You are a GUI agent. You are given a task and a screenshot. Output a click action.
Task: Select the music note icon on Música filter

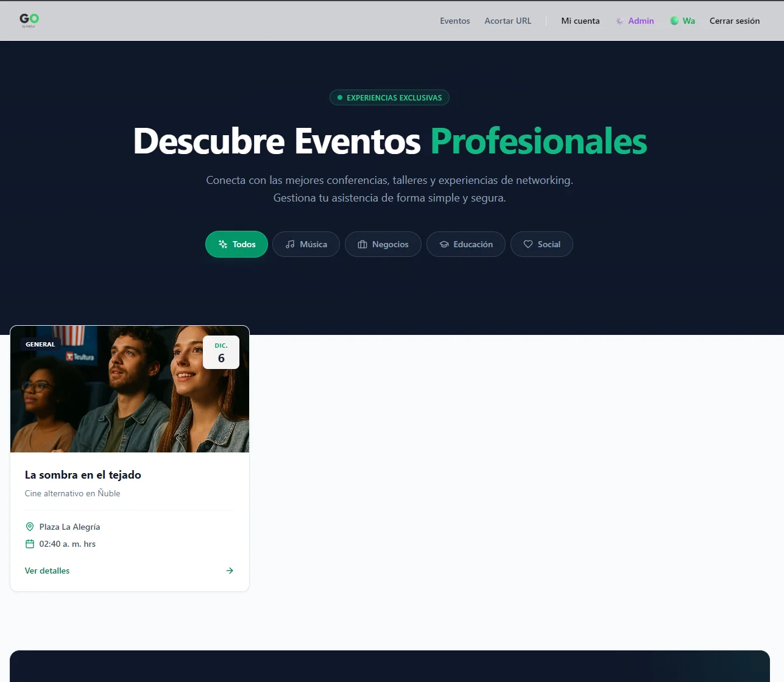pyautogui.click(x=290, y=244)
